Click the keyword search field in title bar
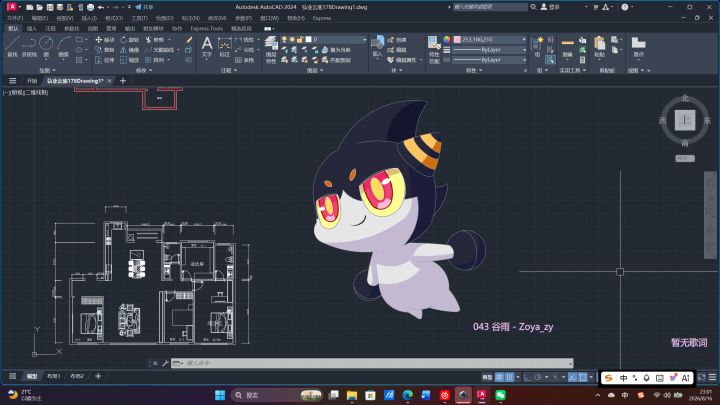Viewport: 720px width, 405px height. pyautogui.click(x=490, y=7)
